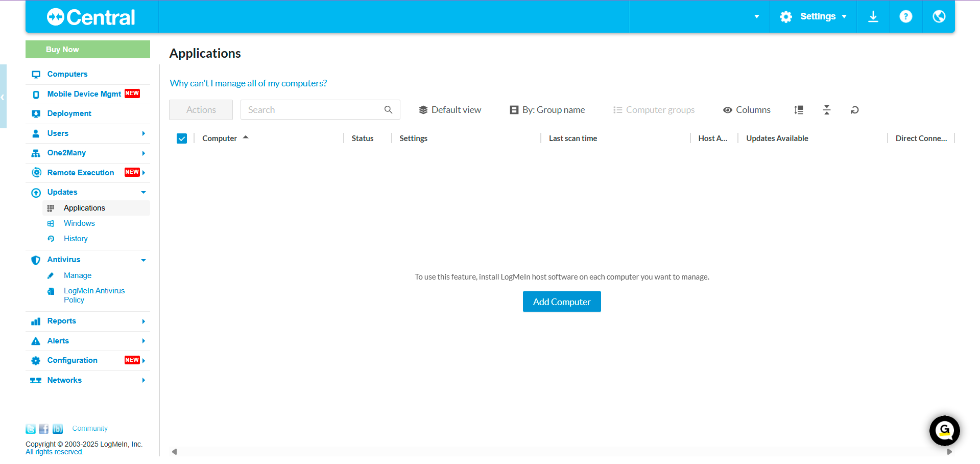
Task: Click the Computers monitor icon in sidebar
Action: click(x=36, y=75)
